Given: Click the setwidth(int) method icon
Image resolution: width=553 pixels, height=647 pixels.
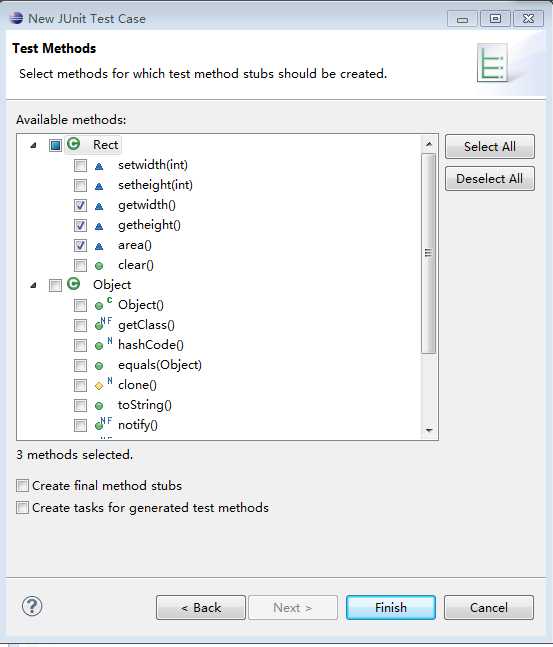Looking at the screenshot, I should coord(99,166).
